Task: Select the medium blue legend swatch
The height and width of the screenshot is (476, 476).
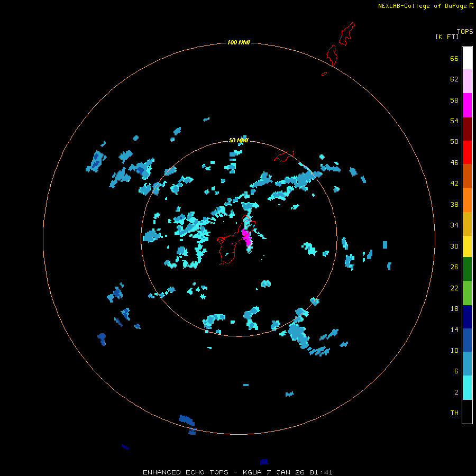Action: pyautogui.click(x=467, y=340)
